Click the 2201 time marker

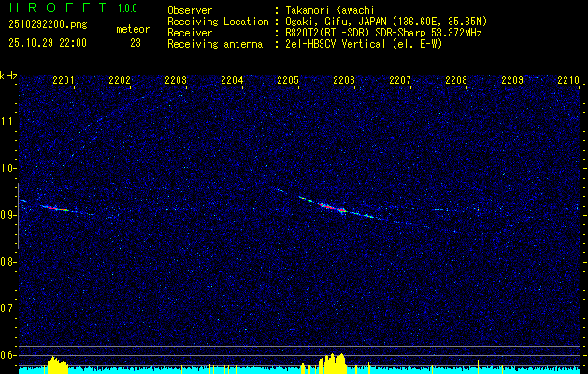coord(64,81)
